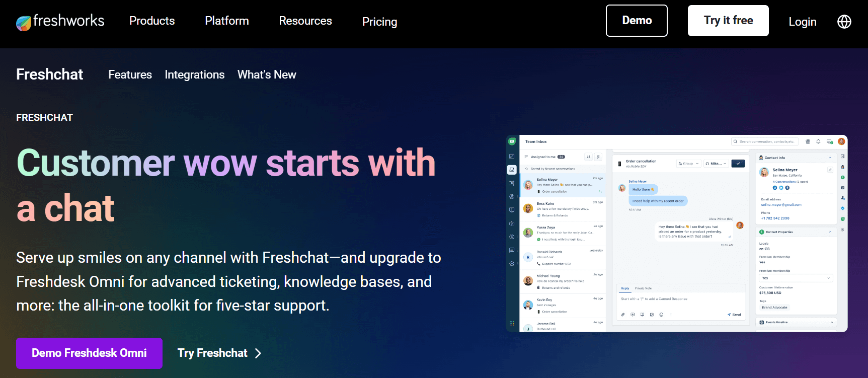This screenshot has width=868, height=378.
Task: Click the Try it free button
Action: point(728,21)
